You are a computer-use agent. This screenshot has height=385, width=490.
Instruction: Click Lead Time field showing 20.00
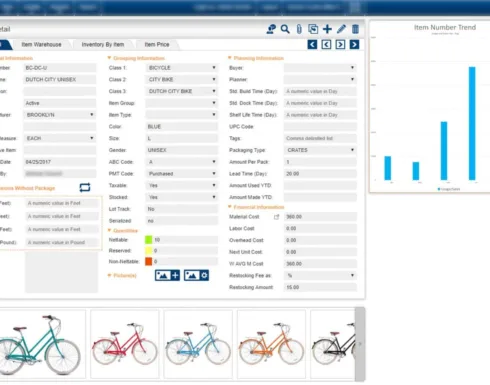coord(320,174)
